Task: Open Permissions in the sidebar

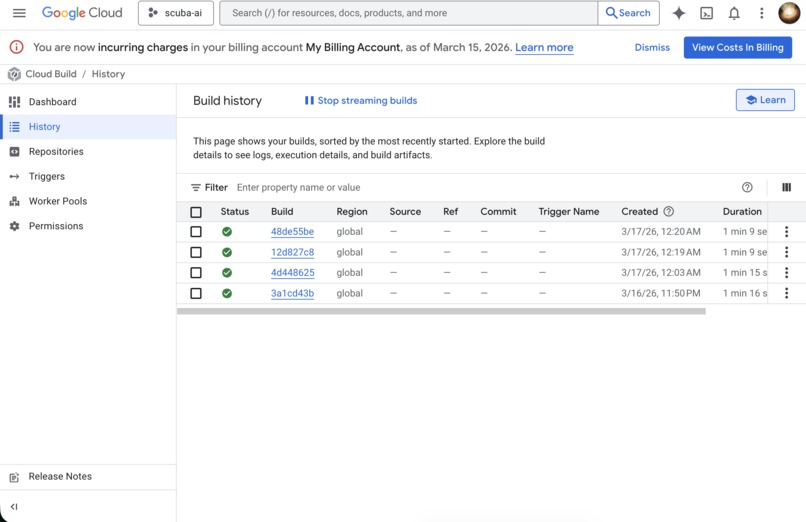Action: click(x=88, y=226)
